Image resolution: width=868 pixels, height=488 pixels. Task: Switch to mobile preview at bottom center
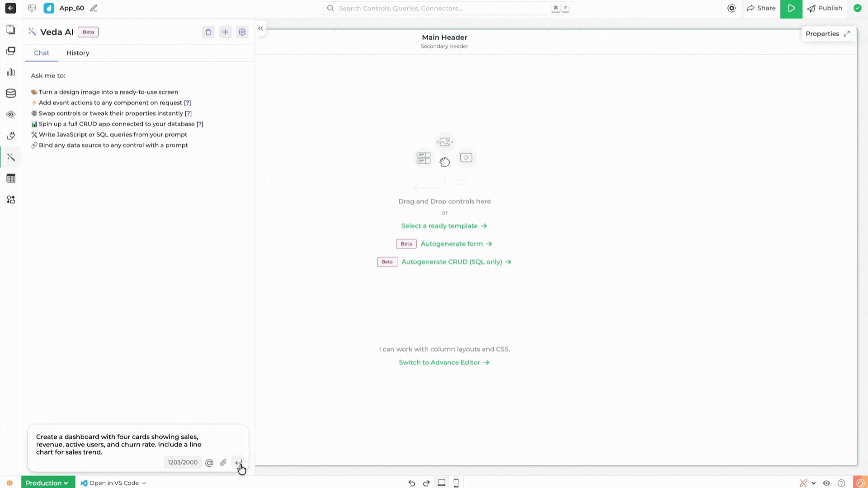point(456,483)
